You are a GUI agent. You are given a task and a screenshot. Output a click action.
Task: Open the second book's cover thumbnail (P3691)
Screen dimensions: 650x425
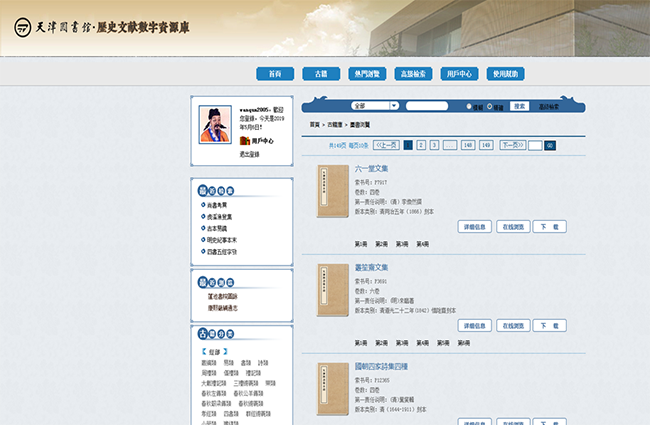tap(333, 290)
